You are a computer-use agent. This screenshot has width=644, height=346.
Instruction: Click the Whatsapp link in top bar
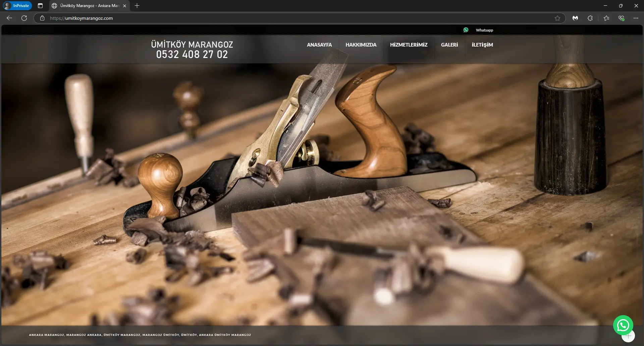click(484, 30)
